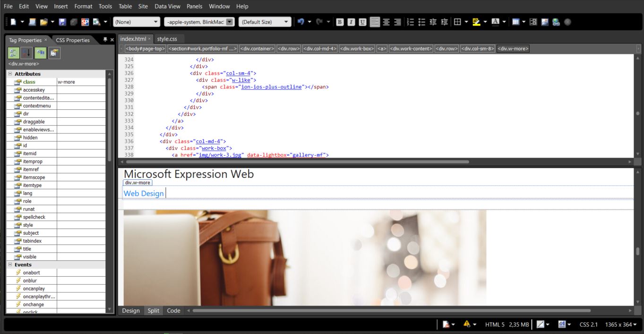Viewport: 644px width, 334px height.
Task: Toggle Bold formatting
Action: pyautogui.click(x=340, y=22)
